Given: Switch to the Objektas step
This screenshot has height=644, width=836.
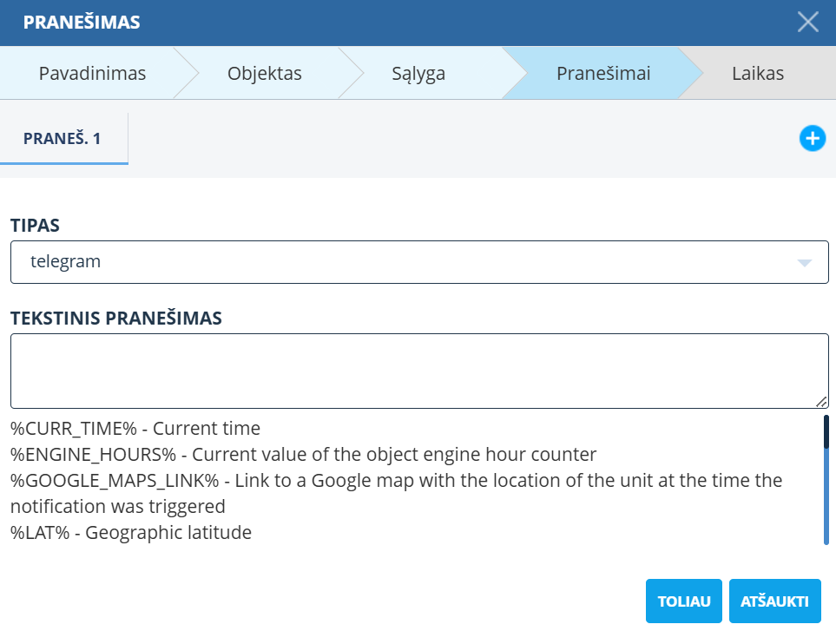Looking at the screenshot, I should [x=264, y=74].
